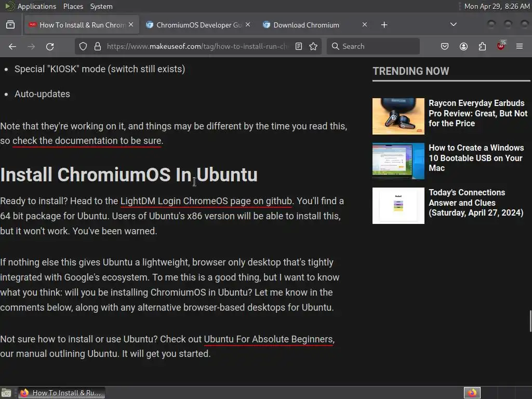Open Pocket save icon
532x399 pixels.
(445, 46)
